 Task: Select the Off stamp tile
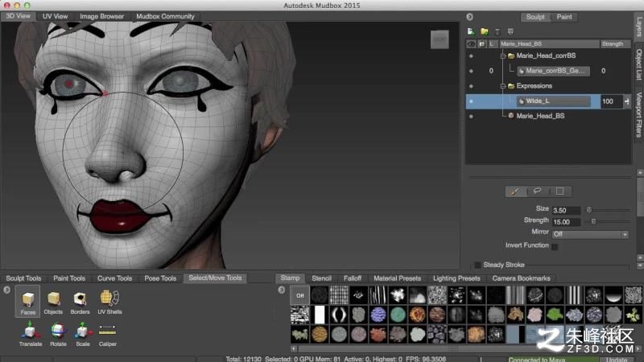coord(299,295)
